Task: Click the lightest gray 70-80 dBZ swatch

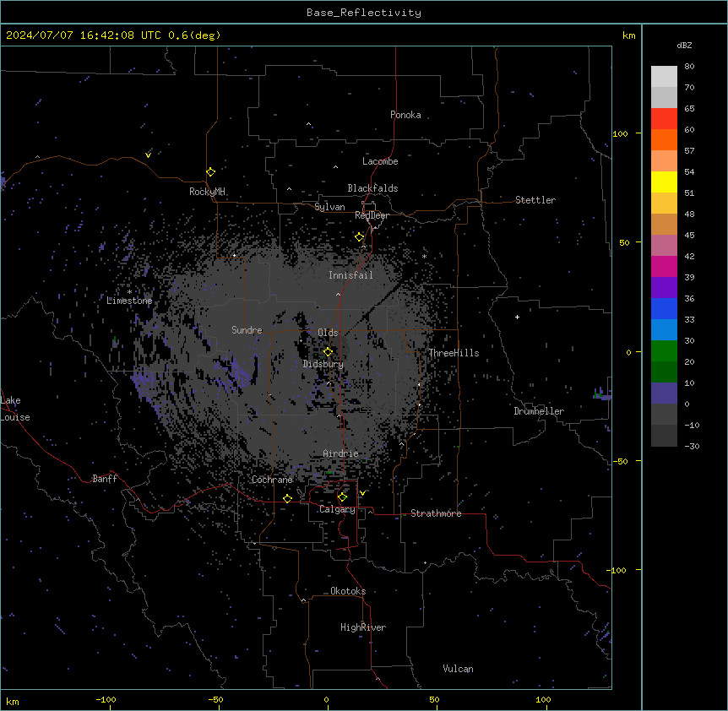Action: (x=664, y=76)
